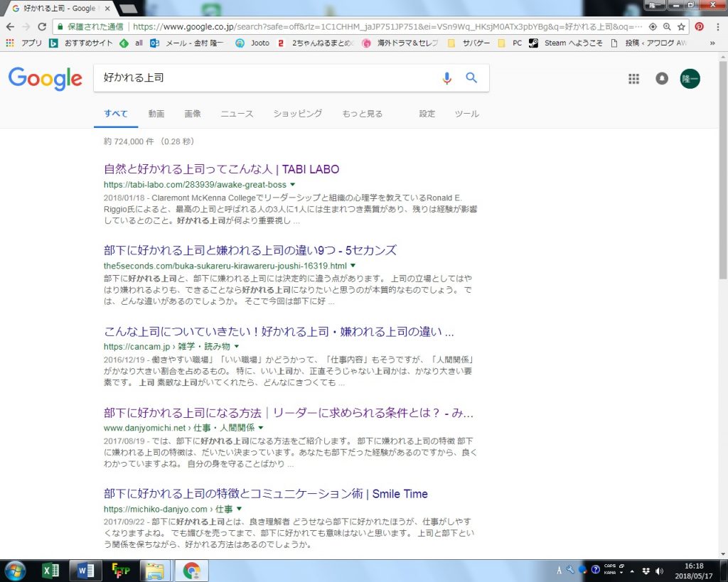Viewport: 728px width, 582px height.
Task: Click the volume speaker tray icon
Action: [659, 571]
